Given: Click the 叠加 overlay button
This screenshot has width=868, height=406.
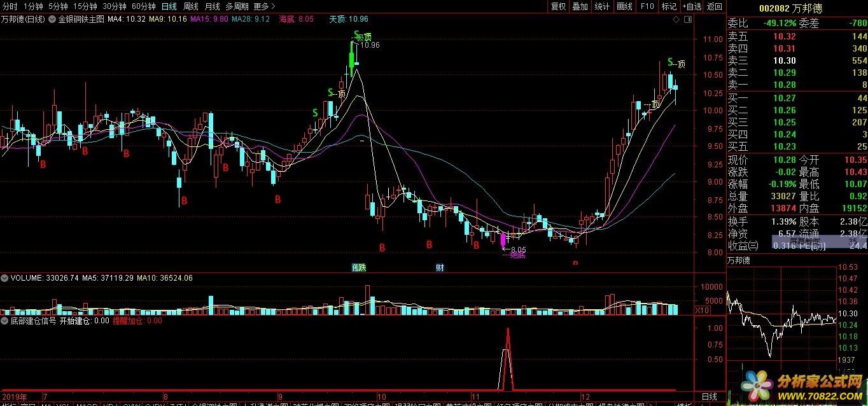Looking at the screenshot, I should coord(580,6).
